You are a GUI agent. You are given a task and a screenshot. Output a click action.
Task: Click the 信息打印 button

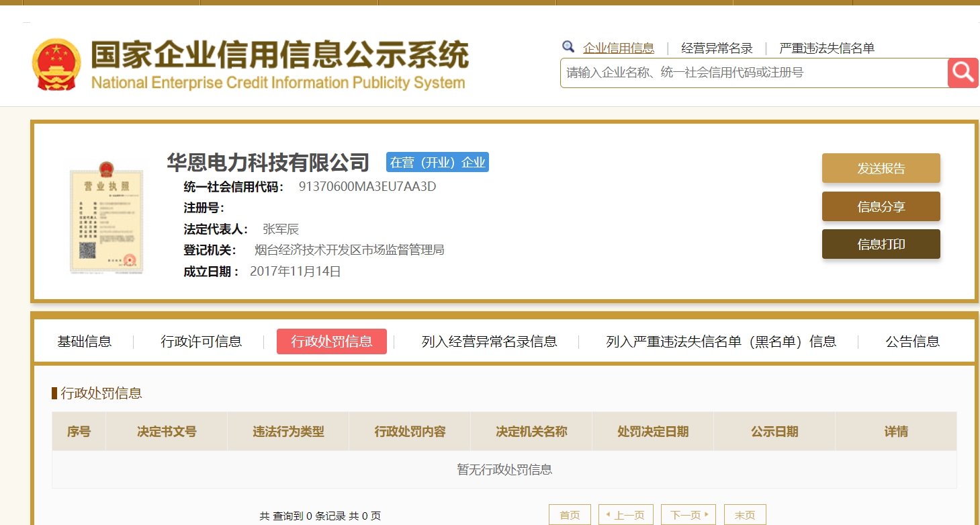(x=881, y=244)
